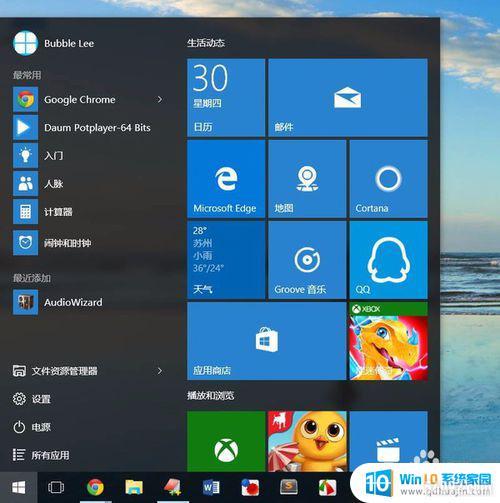This screenshot has height=503, width=500.
Task: Open the 日历 calendar tile
Action: pyautogui.click(x=226, y=98)
